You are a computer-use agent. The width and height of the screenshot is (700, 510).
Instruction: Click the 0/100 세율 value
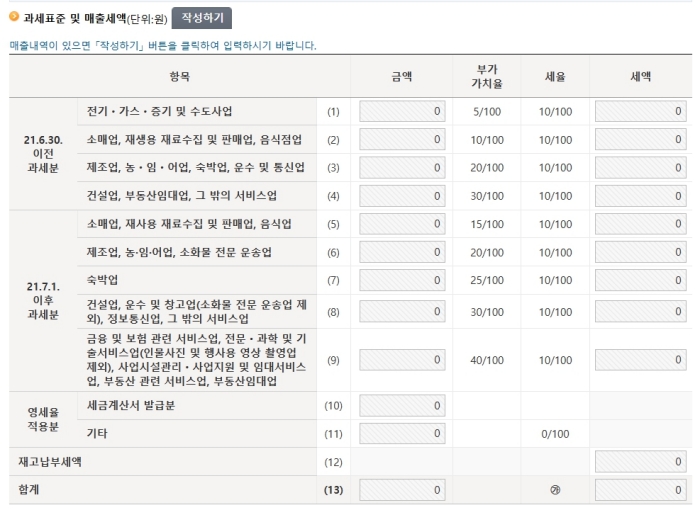point(555,434)
